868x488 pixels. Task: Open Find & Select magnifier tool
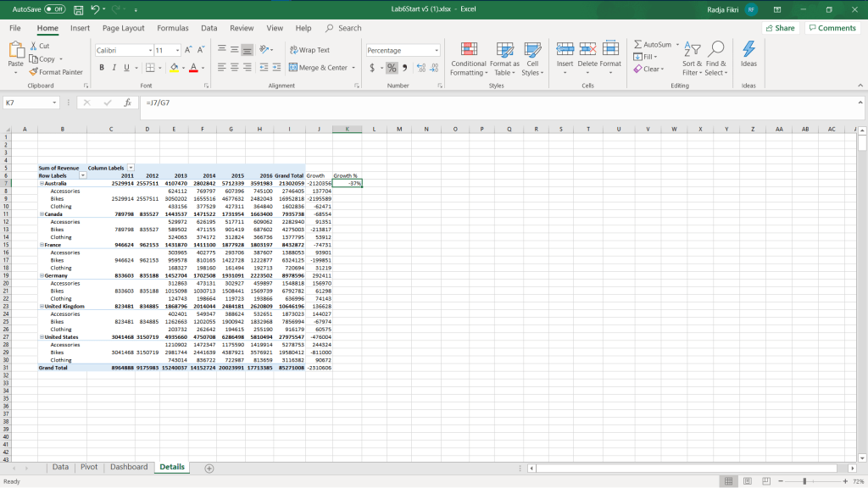pyautogui.click(x=716, y=51)
